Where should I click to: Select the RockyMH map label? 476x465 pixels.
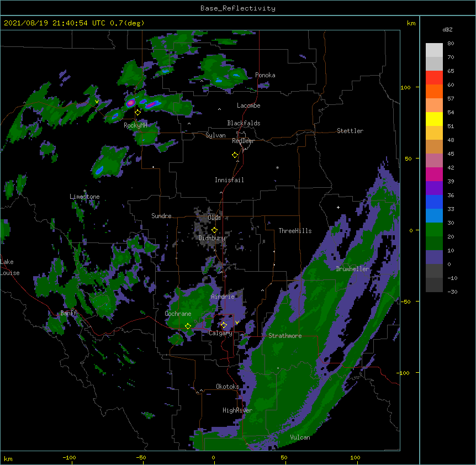click(x=135, y=125)
